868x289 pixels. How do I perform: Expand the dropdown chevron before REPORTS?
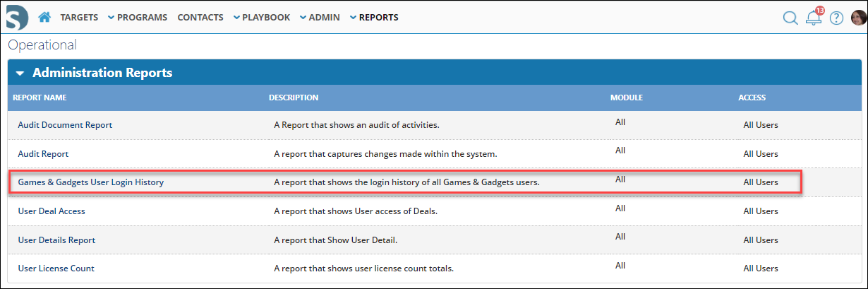click(x=353, y=18)
